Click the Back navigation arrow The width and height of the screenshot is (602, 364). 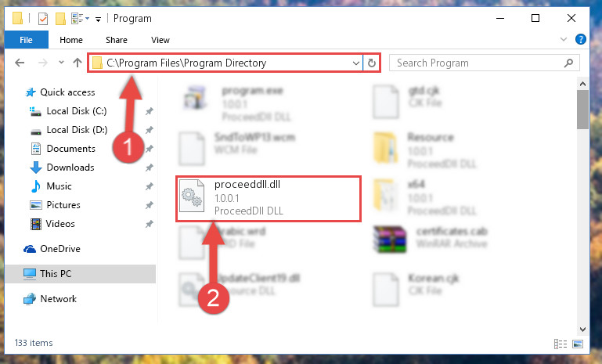(20, 63)
